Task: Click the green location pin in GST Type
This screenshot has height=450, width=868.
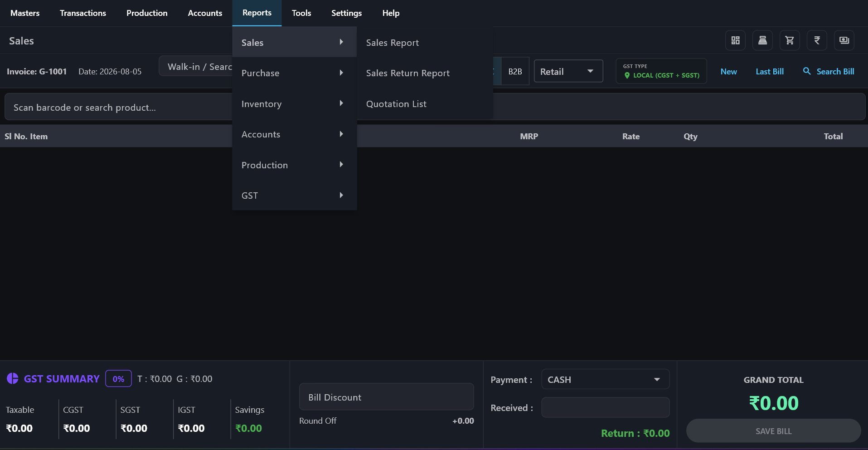Action: (x=627, y=75)
